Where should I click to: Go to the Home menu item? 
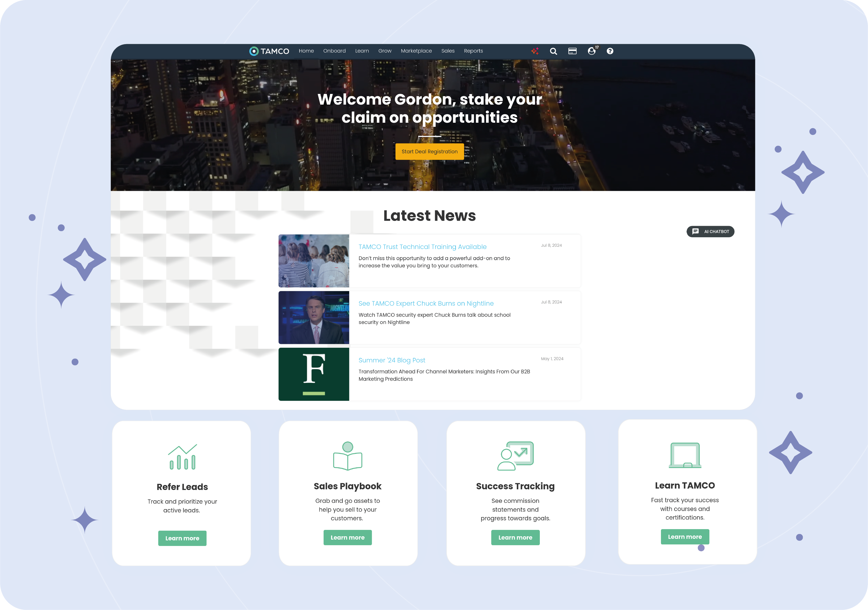[306, 51]
